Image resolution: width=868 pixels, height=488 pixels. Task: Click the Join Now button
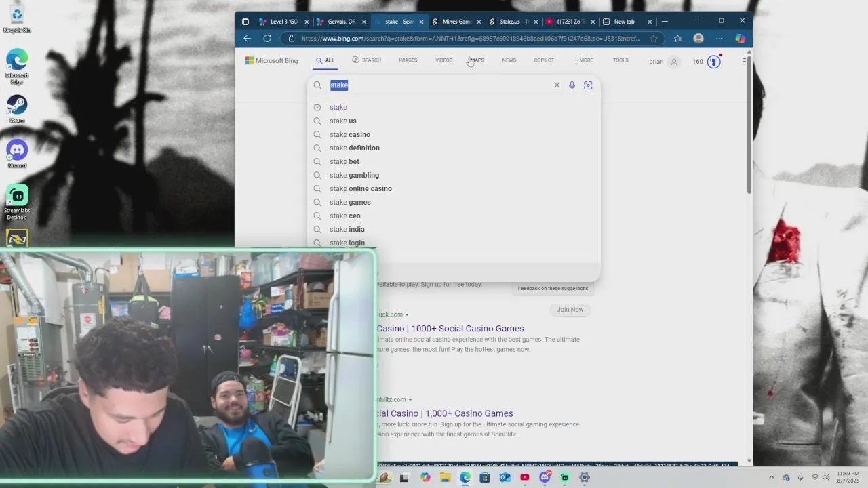[570, 310]
